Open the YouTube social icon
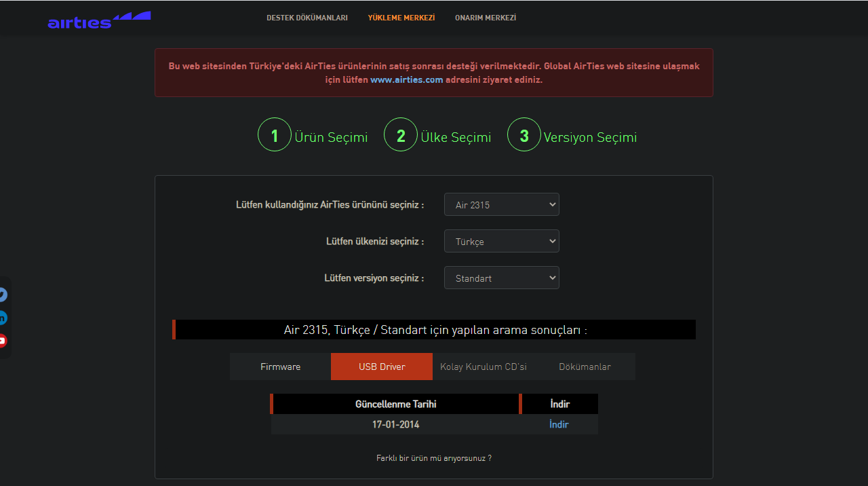Screen dimensions: 868x486 point(2,341)
